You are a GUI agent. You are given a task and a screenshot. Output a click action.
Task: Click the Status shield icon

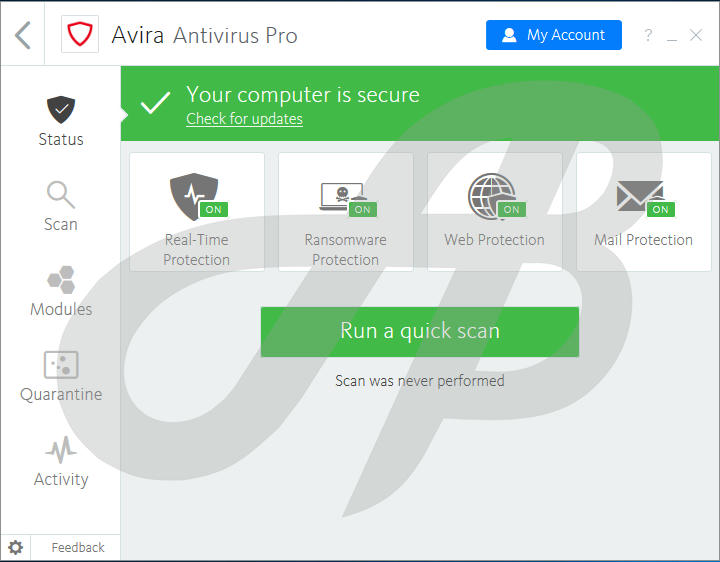click(x=61, y=109)
